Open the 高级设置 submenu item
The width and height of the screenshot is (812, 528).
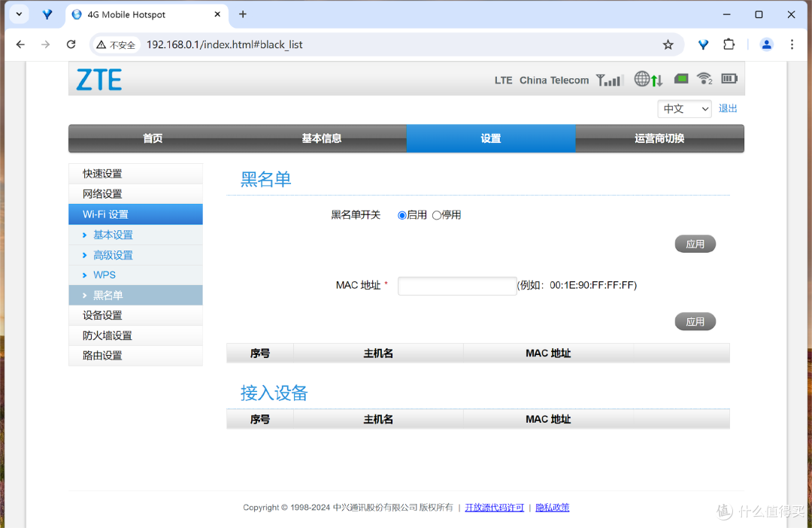click(135, 255)
